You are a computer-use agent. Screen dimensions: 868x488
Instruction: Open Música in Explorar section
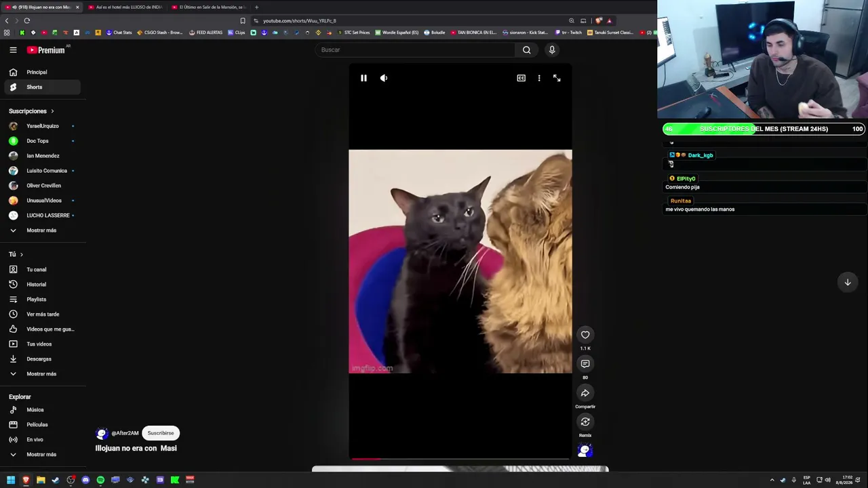[x=43, y=410]
